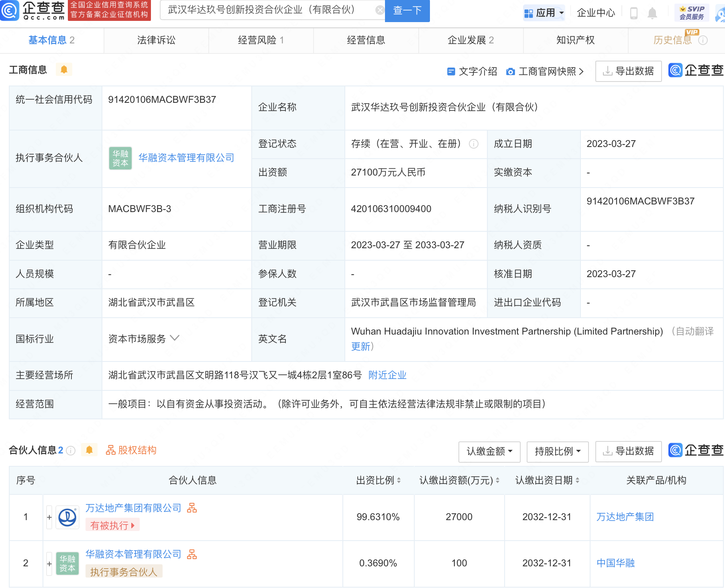Screen dimensions: 725x588
Task: Click 工商注册号 value 420106310009400
Action: 391,209
